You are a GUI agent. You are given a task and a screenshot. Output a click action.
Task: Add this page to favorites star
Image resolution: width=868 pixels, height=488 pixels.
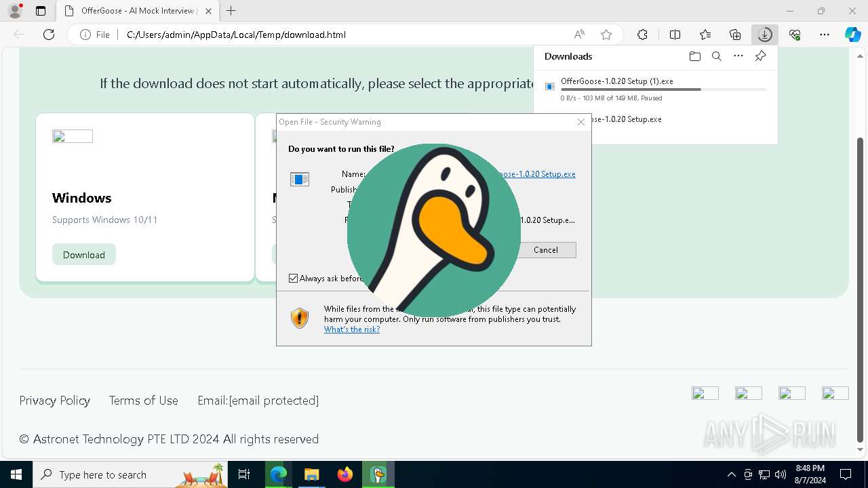pyautogui.click(x=606, y=35)
